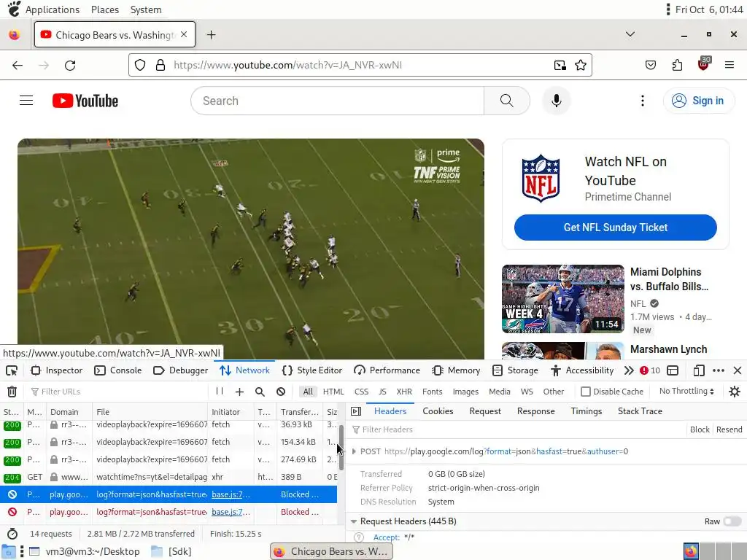Click the YouTube search magnifier button

(507, 101)
